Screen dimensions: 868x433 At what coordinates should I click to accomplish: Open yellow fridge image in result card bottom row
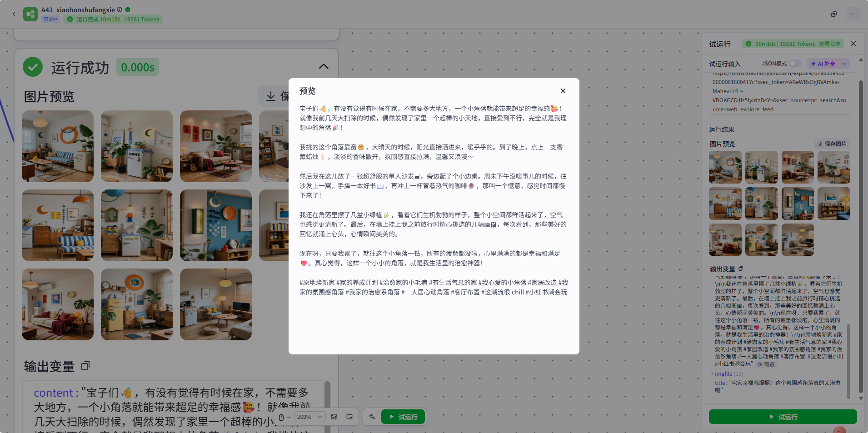click(137, 304)
